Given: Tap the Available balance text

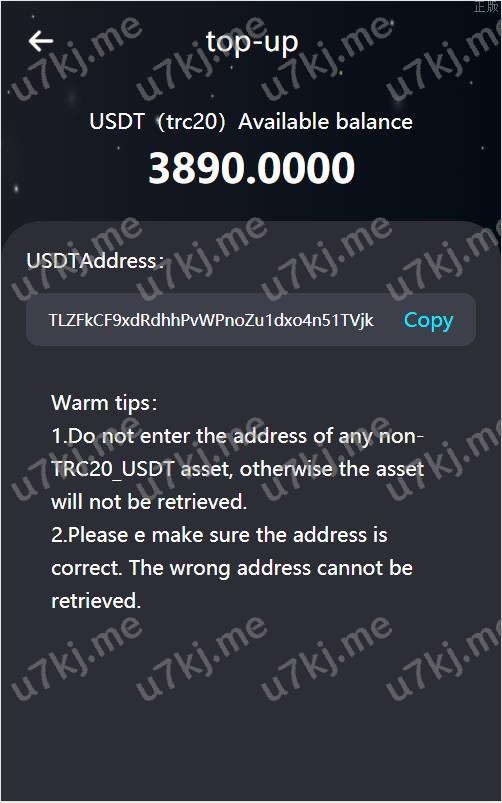Looking at the screenshot, I should [x=325, y=122].
